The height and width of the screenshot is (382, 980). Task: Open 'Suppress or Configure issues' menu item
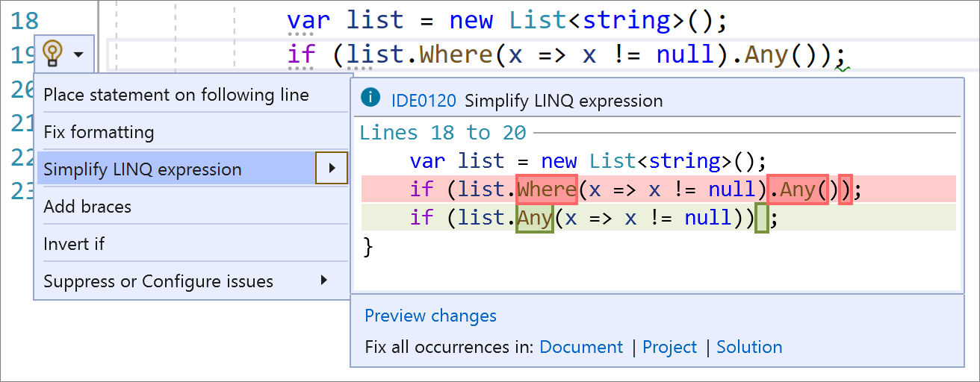158,281
